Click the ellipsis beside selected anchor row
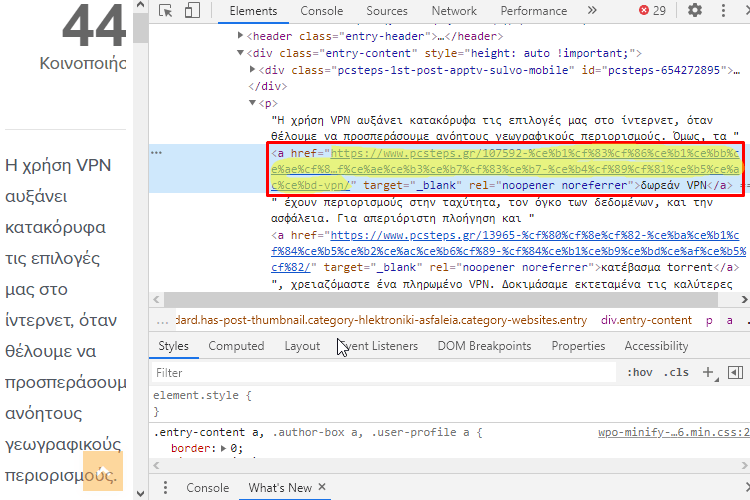 click(156, 153)
